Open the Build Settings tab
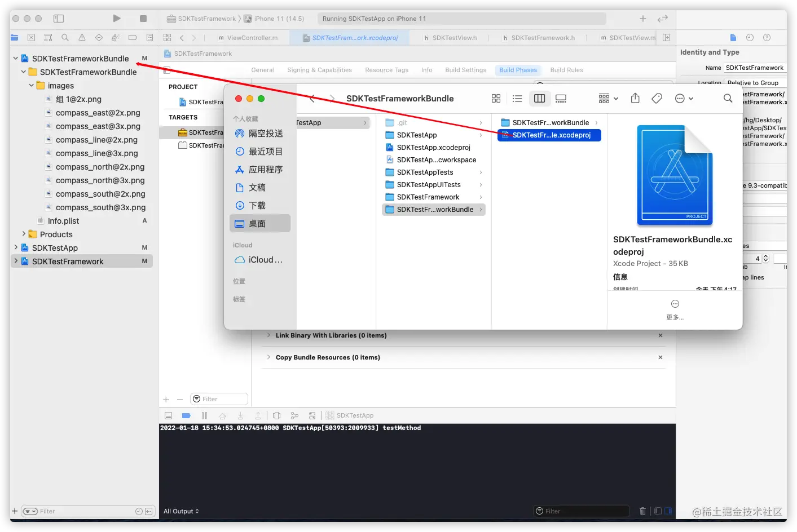797x532 pixels. point(465,70)
